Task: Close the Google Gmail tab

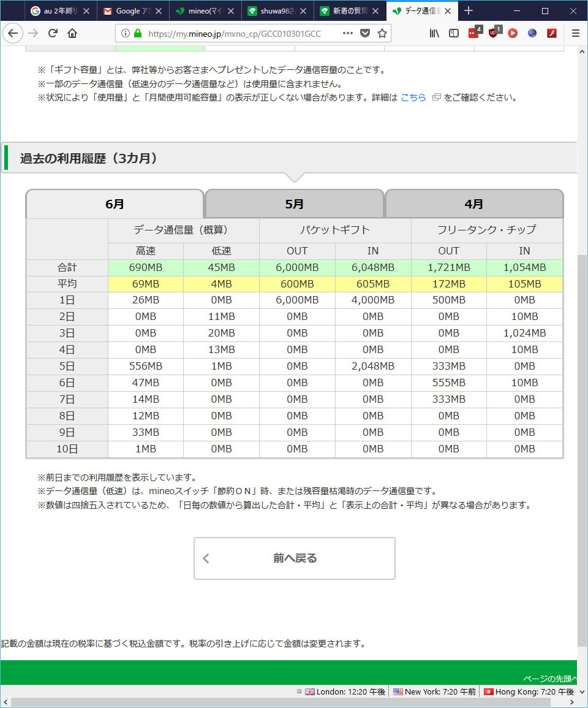Action: click(159, 11)
